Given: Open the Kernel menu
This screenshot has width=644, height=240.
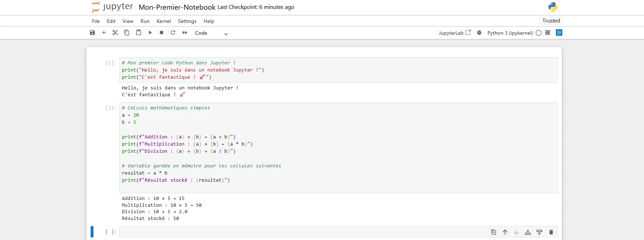Looking at the screenshot, I should 164,21.
